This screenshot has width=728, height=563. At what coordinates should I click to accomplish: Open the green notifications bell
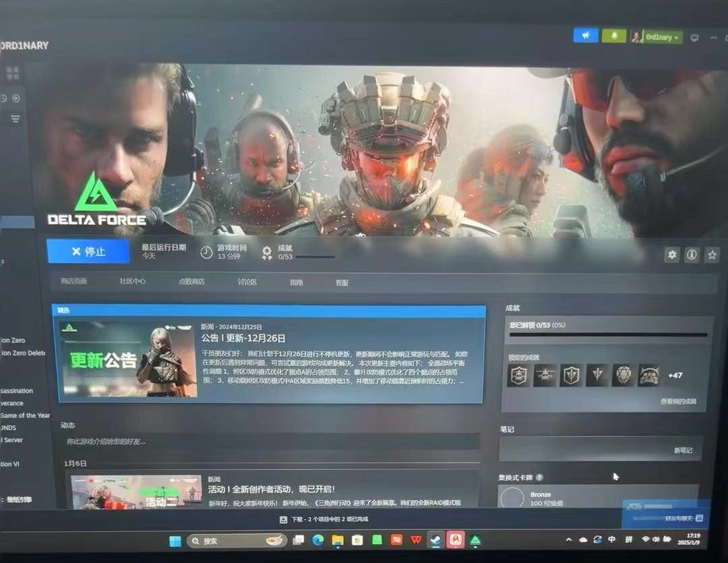coord(614,36)
